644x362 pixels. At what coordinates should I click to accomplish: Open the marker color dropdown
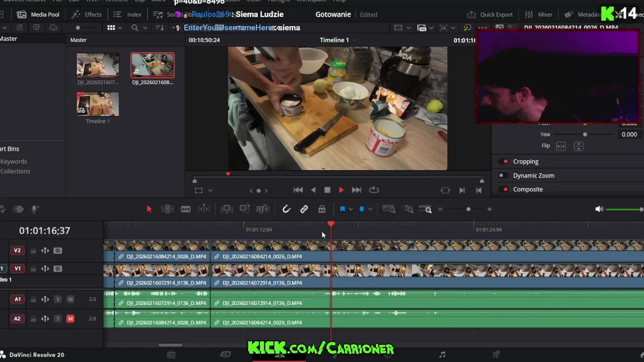[x=370, y=209]
